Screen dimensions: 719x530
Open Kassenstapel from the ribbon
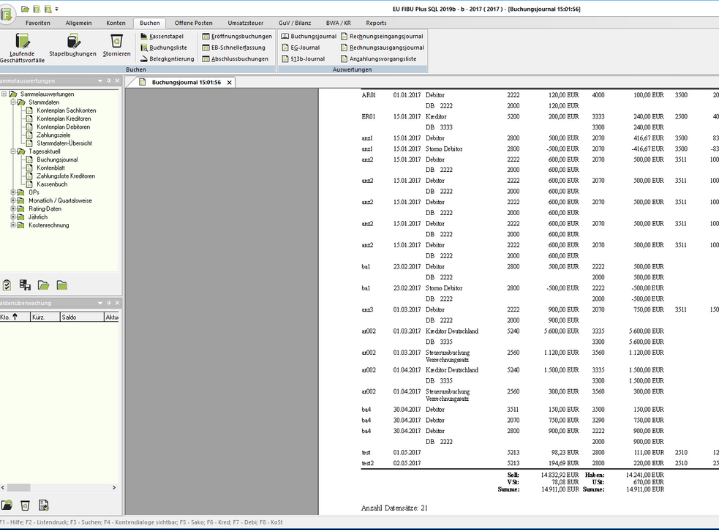click(x=162, y=35)
